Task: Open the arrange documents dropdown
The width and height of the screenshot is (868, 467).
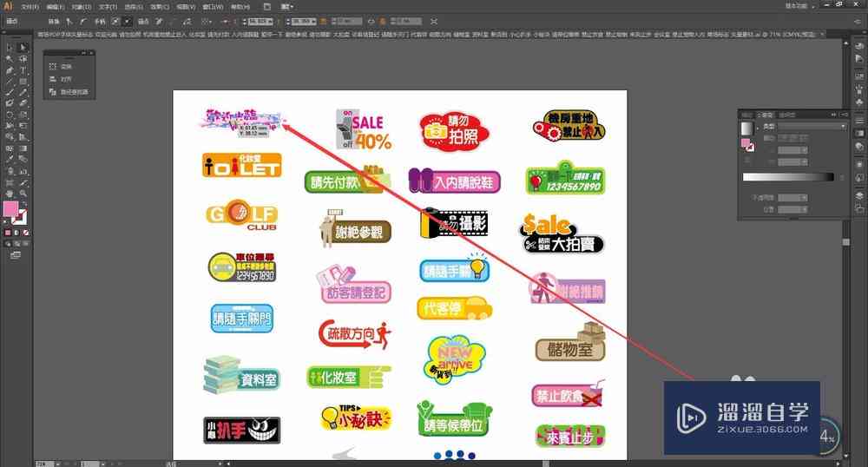Action: tap(286, 7)
